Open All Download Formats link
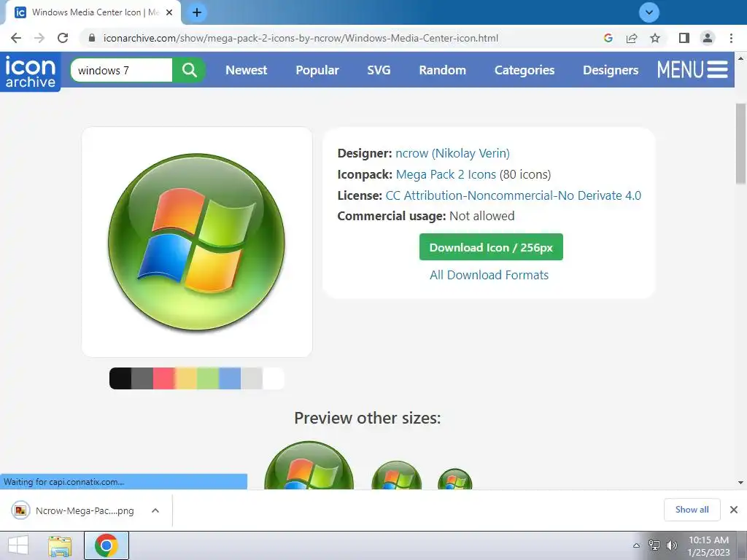The width and height of the screenshot is (747, 560). click(x=489, y=275)
